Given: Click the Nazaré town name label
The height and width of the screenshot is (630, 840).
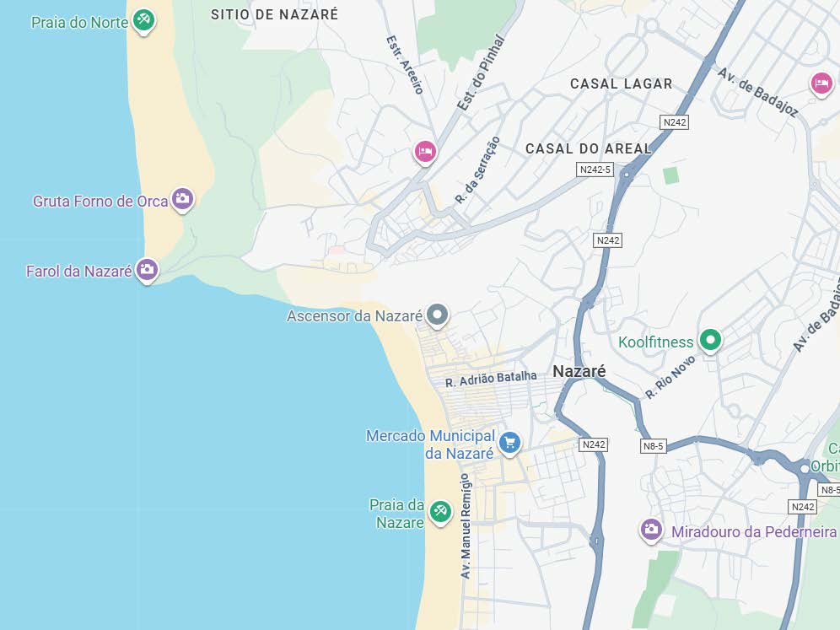Looking at the screenshot, I should 579,371.
